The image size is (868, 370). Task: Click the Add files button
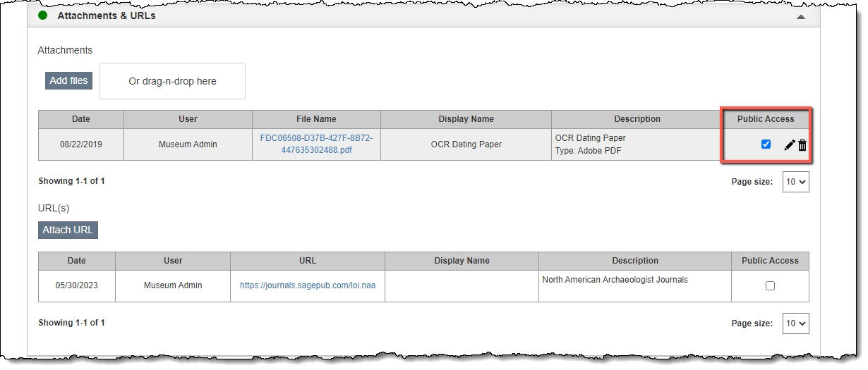coord(68,81)
